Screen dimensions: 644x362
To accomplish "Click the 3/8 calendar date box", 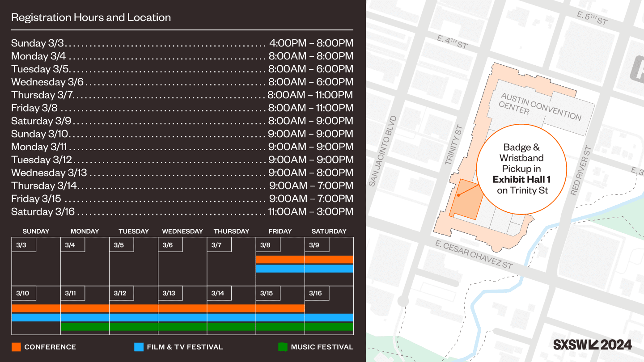I will [x=268, y=244].
